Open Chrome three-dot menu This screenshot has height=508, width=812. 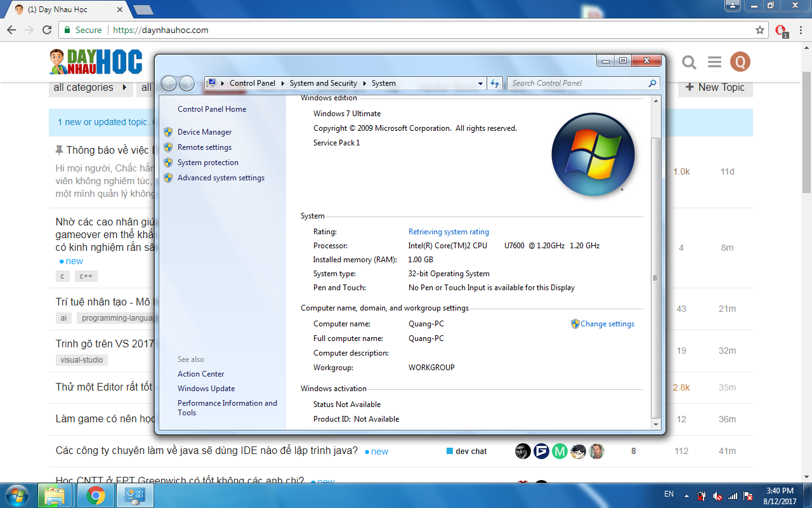800,30
